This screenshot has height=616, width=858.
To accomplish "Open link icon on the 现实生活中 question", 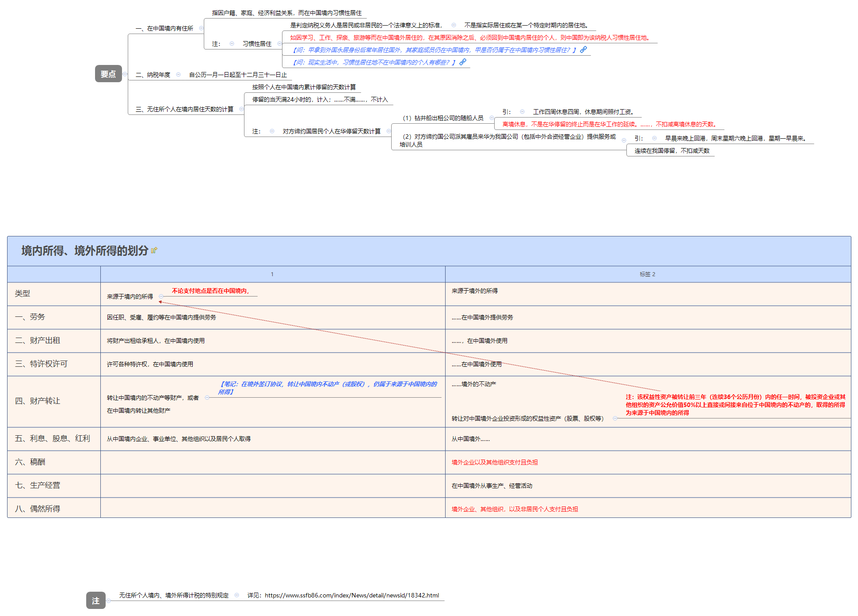I will [x=463, y=62].
